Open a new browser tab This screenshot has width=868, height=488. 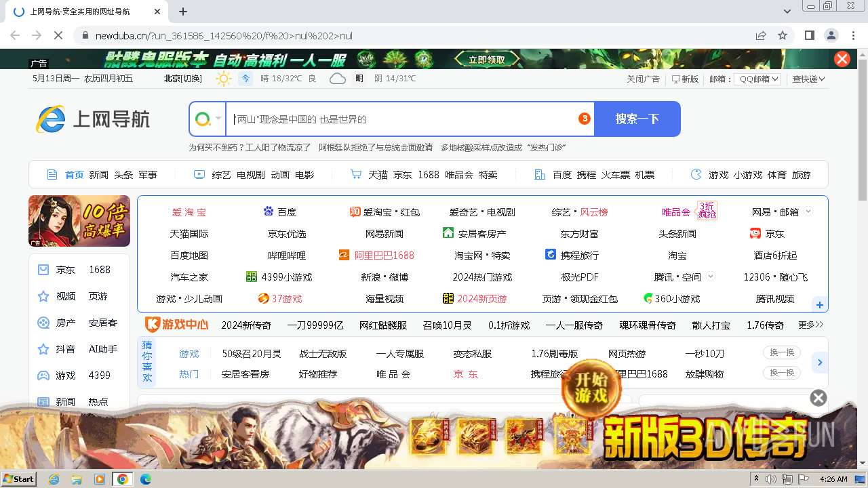(x=183, y=12)
